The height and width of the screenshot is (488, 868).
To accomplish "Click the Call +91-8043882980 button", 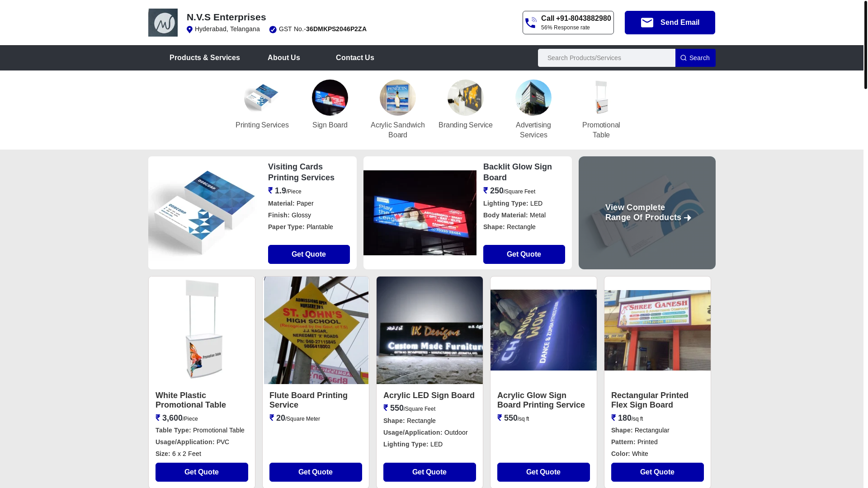I will pos(568,23).
